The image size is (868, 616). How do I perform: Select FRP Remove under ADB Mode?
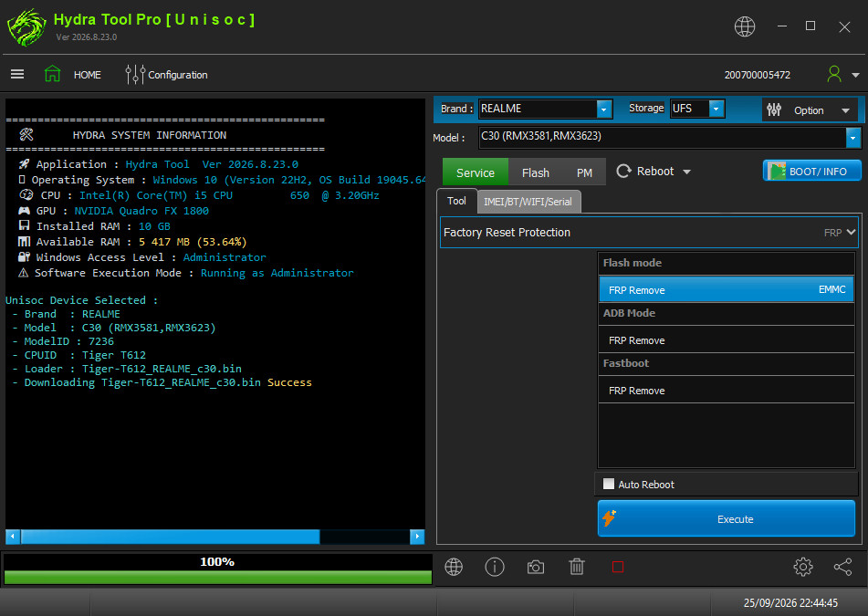(727, 339)
